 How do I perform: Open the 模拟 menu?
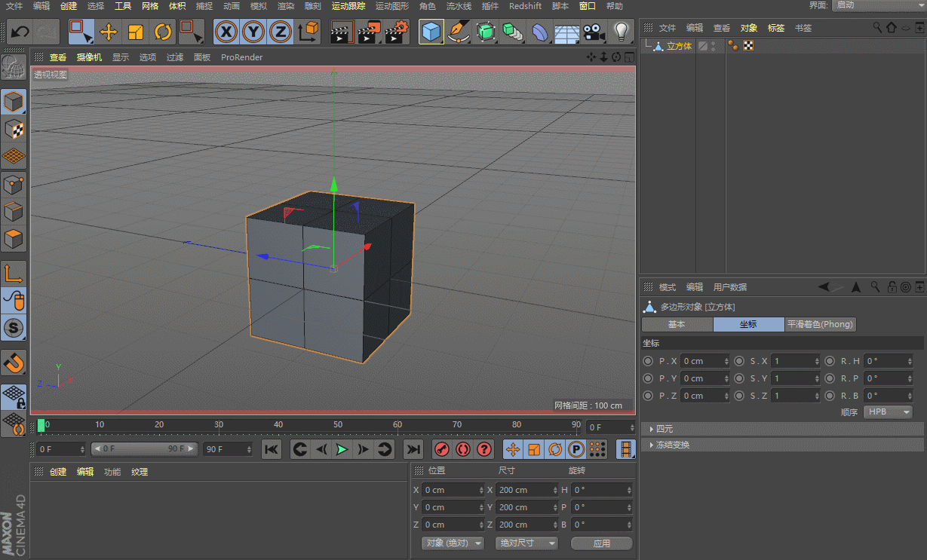(x=258, y=6)
